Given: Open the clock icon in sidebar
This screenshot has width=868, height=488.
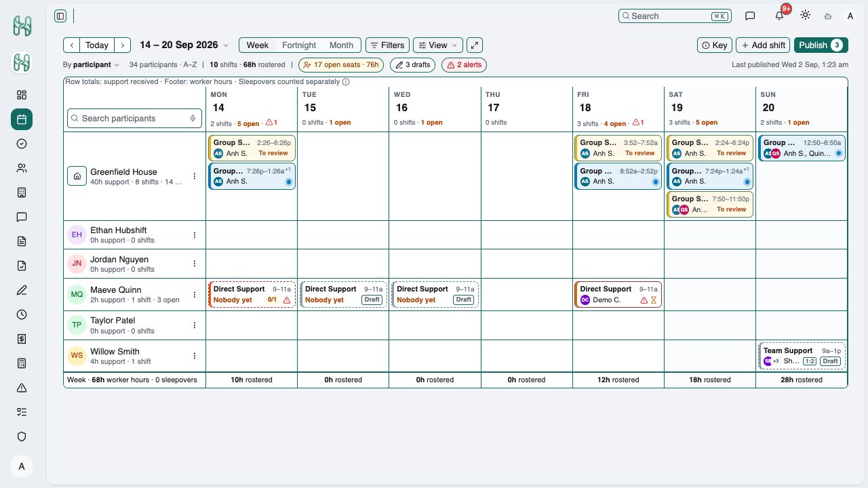Looking at the screenshot, I should (x=22, y=314).
